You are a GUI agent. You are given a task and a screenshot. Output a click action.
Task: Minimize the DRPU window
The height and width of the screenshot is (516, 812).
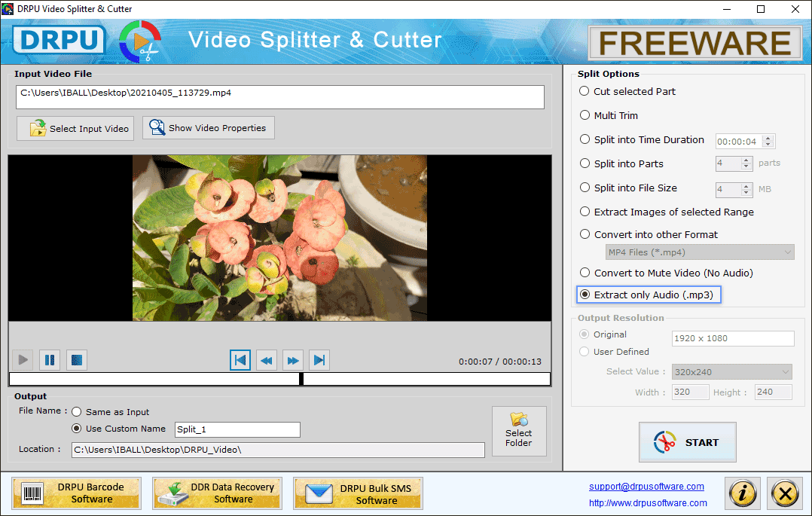[727, 9]
